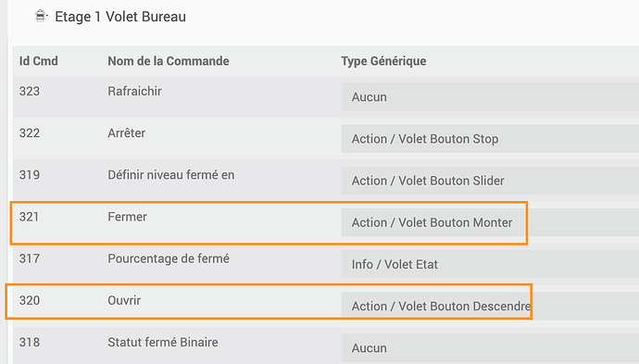This screenshot has height=364, width=639.
Task: Open the Info / Volet Etat dropdown
Action: pyautogui.click(x=490, y=264)
